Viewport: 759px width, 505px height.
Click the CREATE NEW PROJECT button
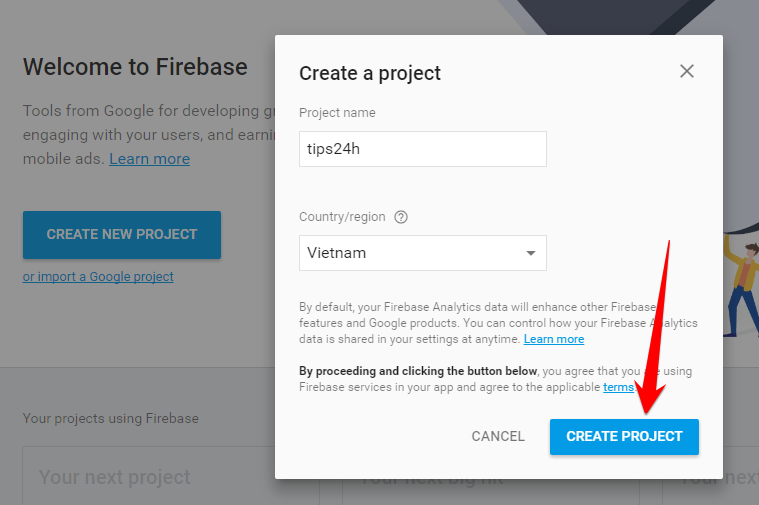pyautogui.click(x=122, y=235)
